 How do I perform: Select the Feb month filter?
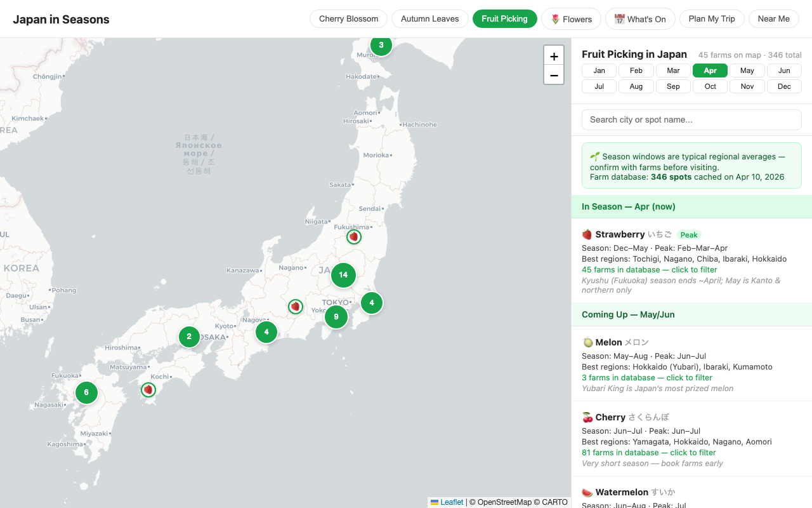click(x=636, y=70)
